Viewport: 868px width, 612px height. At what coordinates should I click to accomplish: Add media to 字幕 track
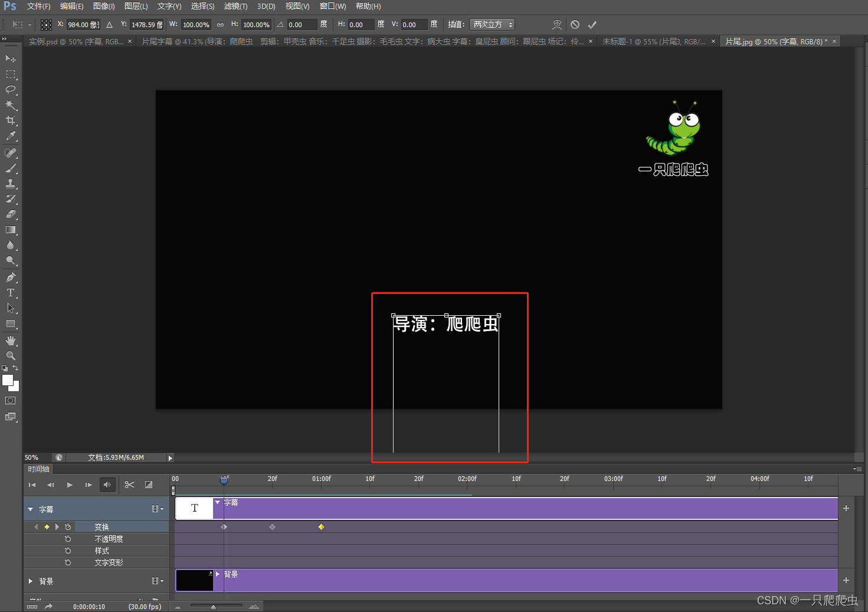coord(846,508)
